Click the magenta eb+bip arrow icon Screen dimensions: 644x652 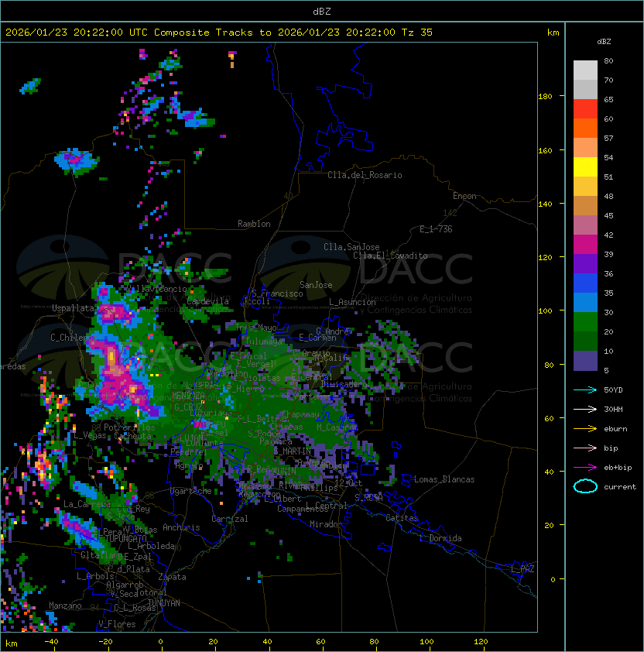(585, 468)
